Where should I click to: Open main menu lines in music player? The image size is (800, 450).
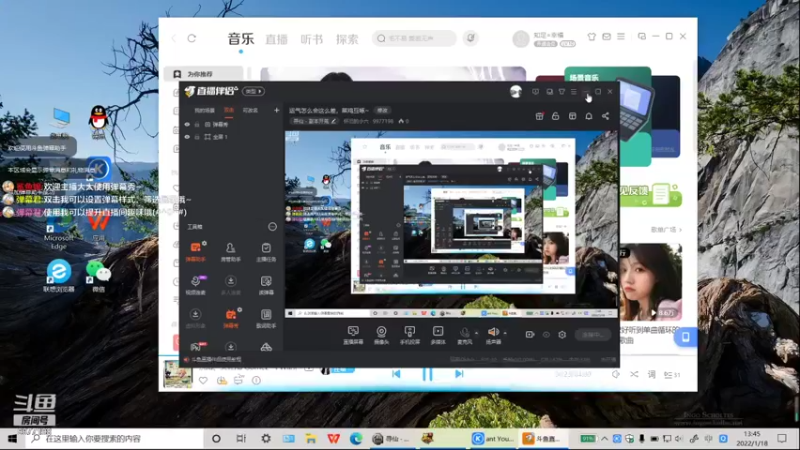(x=621, y=37)
